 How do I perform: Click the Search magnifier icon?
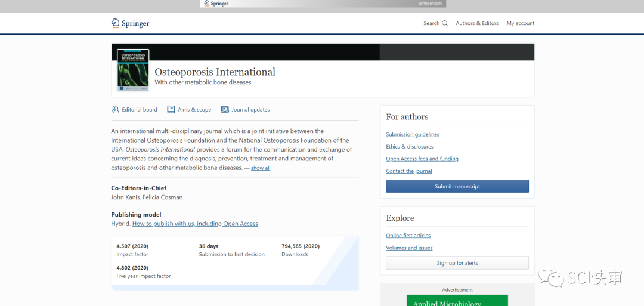point(445,23)
